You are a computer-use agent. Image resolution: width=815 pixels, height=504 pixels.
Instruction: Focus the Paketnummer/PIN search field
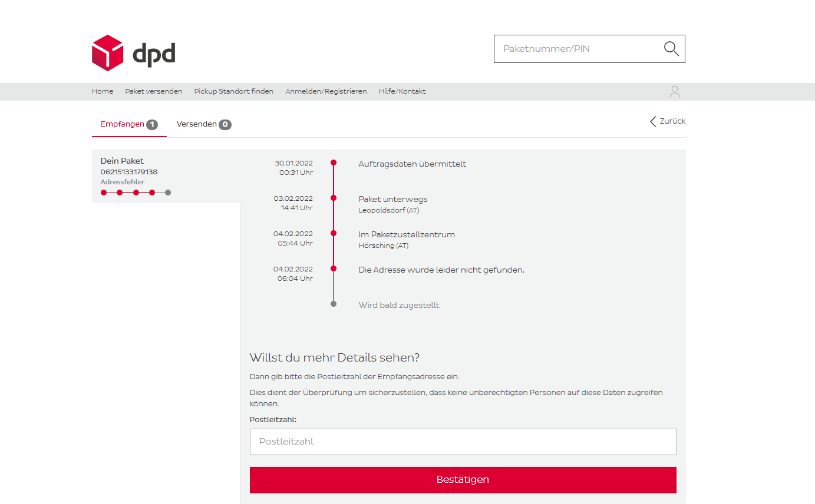point(578,49)
